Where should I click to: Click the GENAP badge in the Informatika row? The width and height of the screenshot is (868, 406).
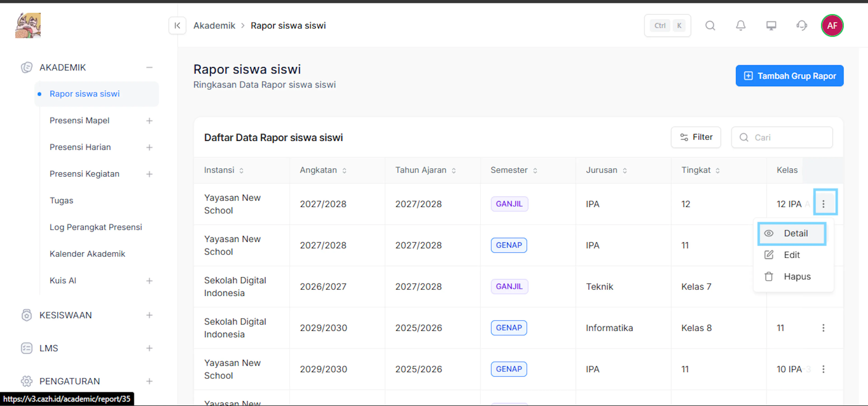click(x=509, y=328)
